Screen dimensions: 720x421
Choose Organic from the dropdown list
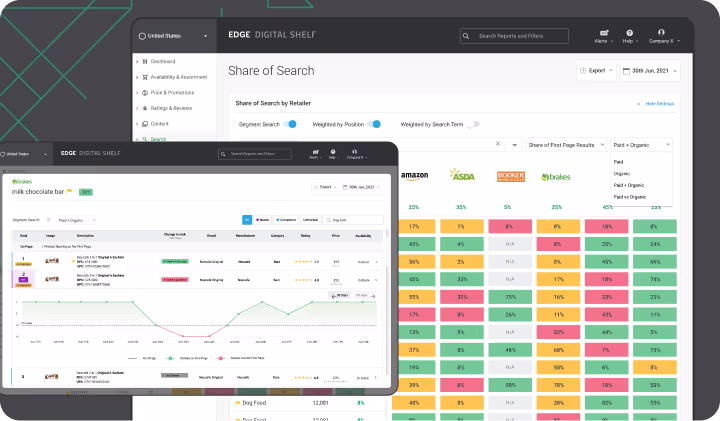622,174
